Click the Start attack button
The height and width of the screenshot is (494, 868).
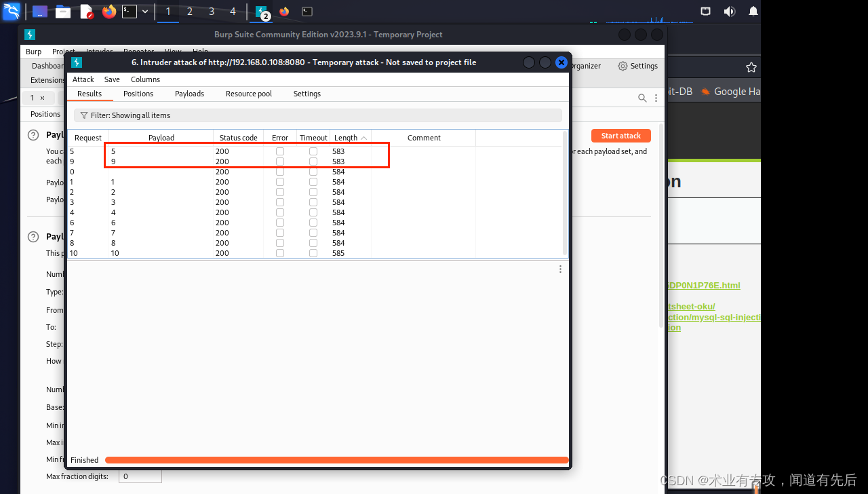pyautogui.click(x=620, y=136)
